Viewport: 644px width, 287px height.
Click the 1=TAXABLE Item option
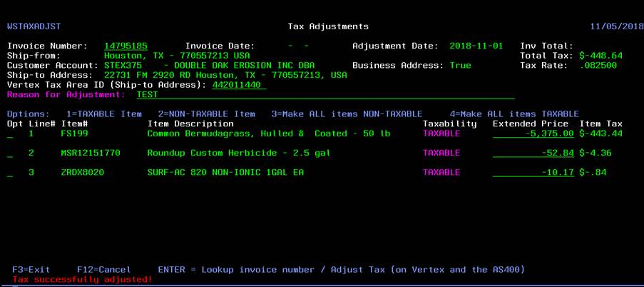(x=103, y=114)
